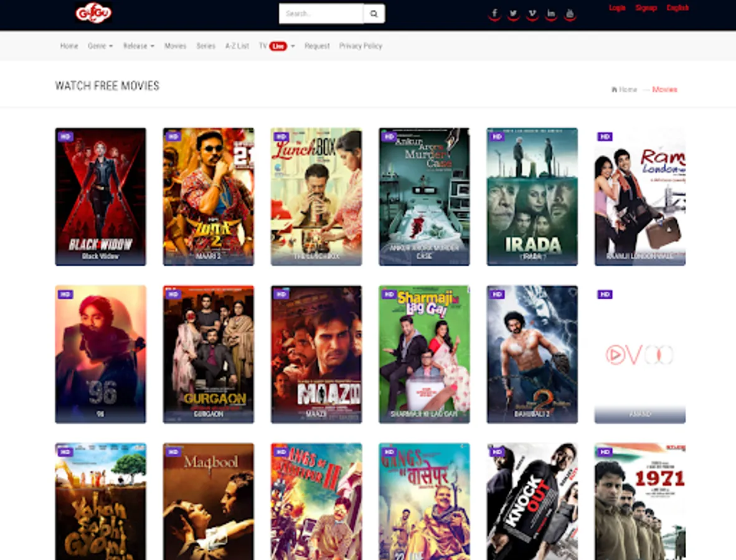Click the Movies breadcrumb link
This screenshot has width=736, height=560.
(664, 90)
